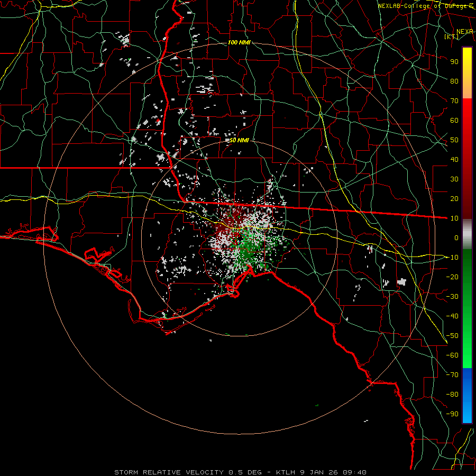The image size is (476, 476).
Task: Click the -80 knot scale label
Action: (452, 395)
